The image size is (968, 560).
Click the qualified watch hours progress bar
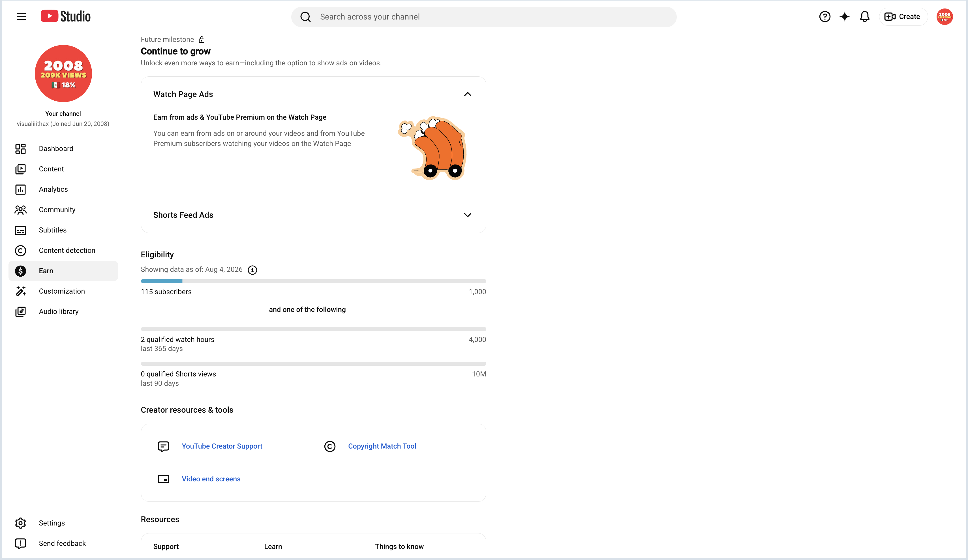[x=313, y=329]
